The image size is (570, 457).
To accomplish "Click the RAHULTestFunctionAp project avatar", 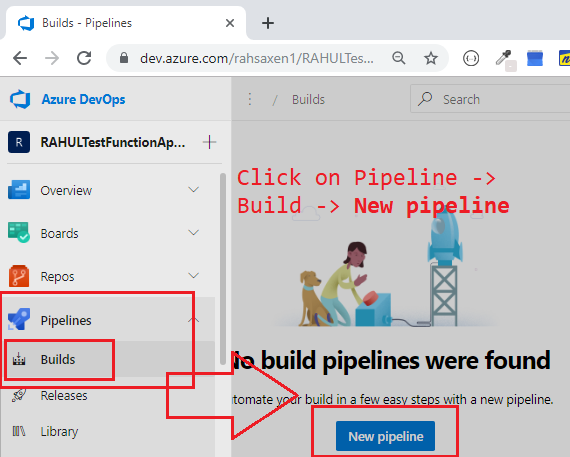I will click(19, 142).
